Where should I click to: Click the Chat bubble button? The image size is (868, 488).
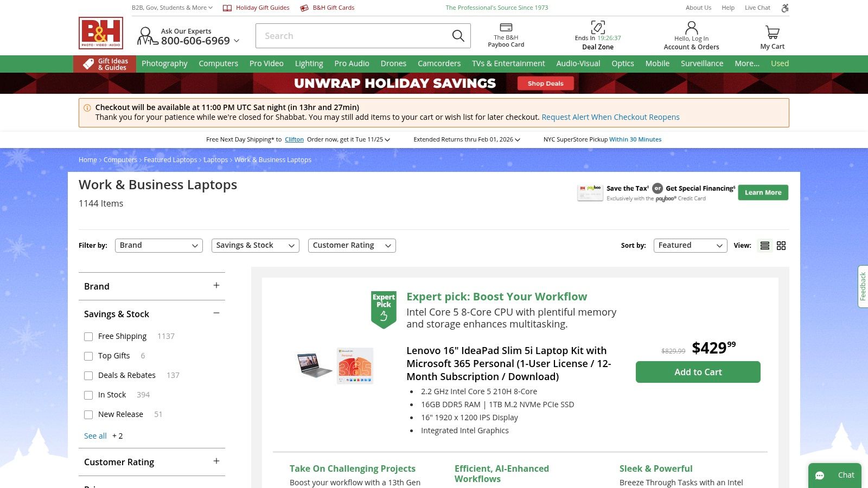pos(835,476)
